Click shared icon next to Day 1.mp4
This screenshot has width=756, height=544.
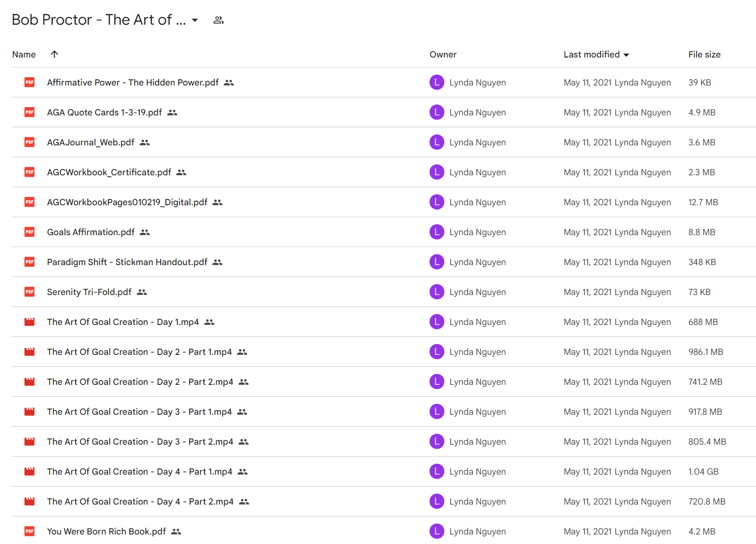pos(210,322)
